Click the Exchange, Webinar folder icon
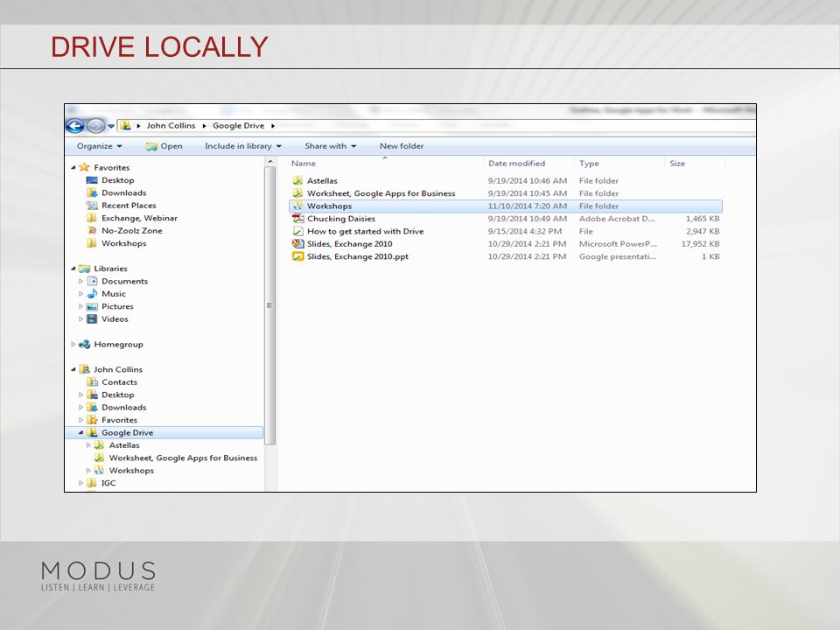This screenshot has width=840, height=630. click(92, 218)
